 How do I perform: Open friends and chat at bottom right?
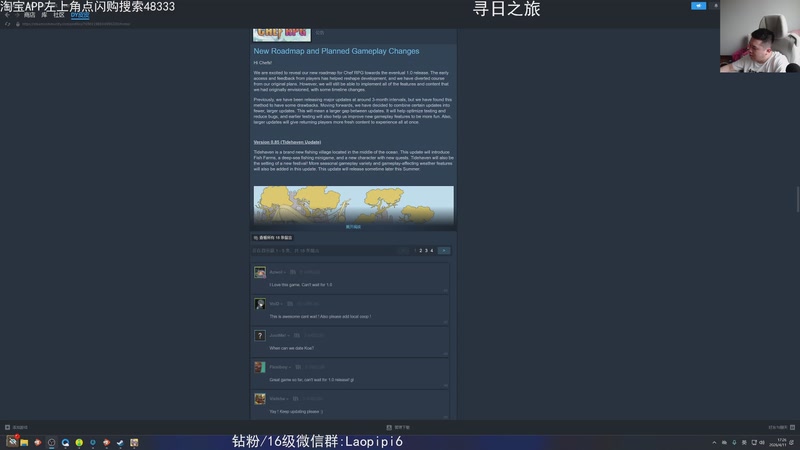pos(782,428)
